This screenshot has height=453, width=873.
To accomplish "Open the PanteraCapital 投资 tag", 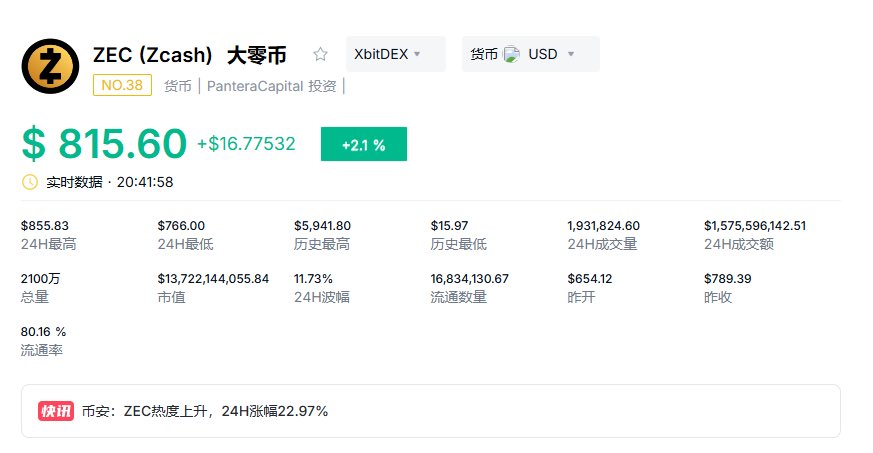I will pos(272,86).
